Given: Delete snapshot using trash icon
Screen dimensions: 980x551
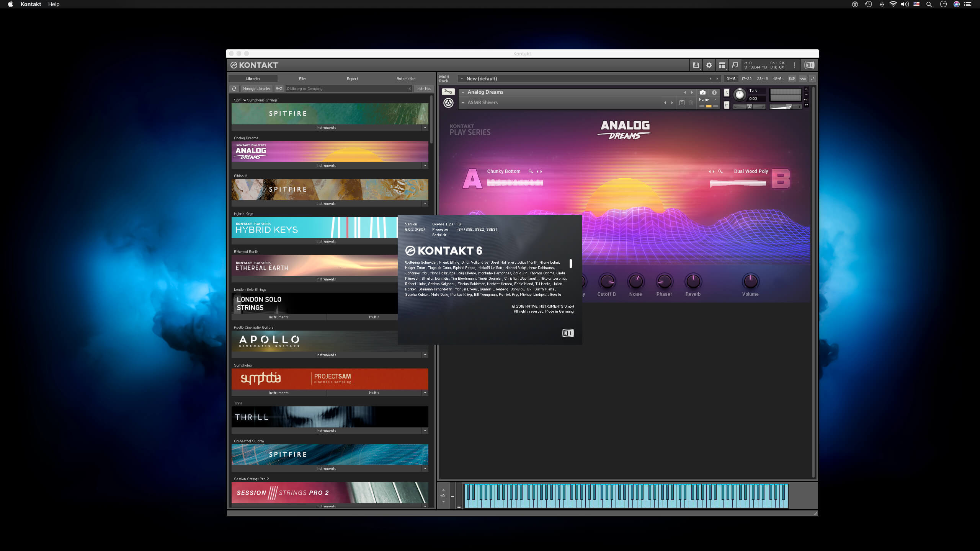Looking at the screenshot, I should 691,103.
